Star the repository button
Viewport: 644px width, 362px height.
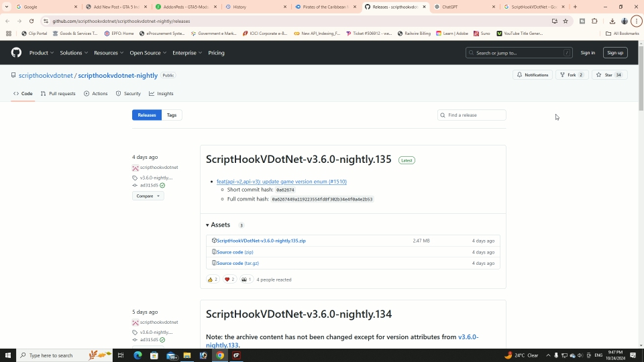tap(610, 74)
